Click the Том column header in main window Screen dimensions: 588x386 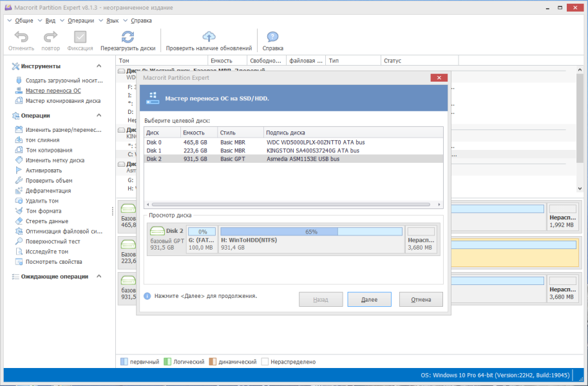[x=162, y=60]
